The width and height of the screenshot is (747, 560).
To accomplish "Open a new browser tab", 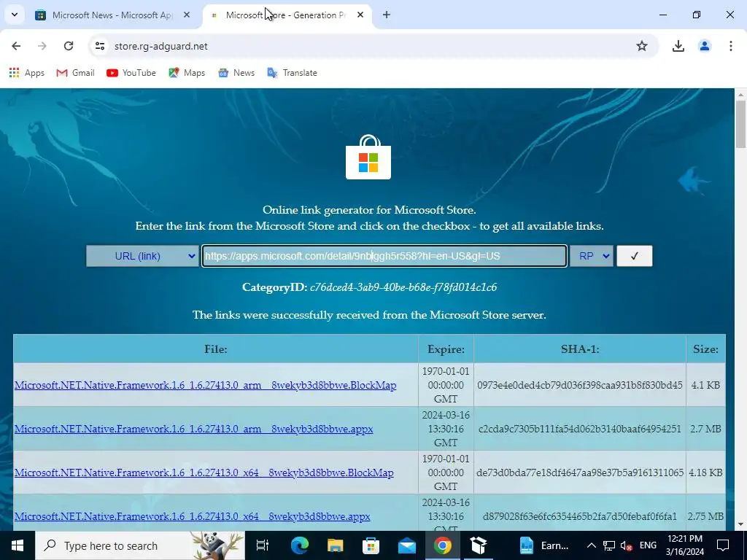I will tap(387, 15).
